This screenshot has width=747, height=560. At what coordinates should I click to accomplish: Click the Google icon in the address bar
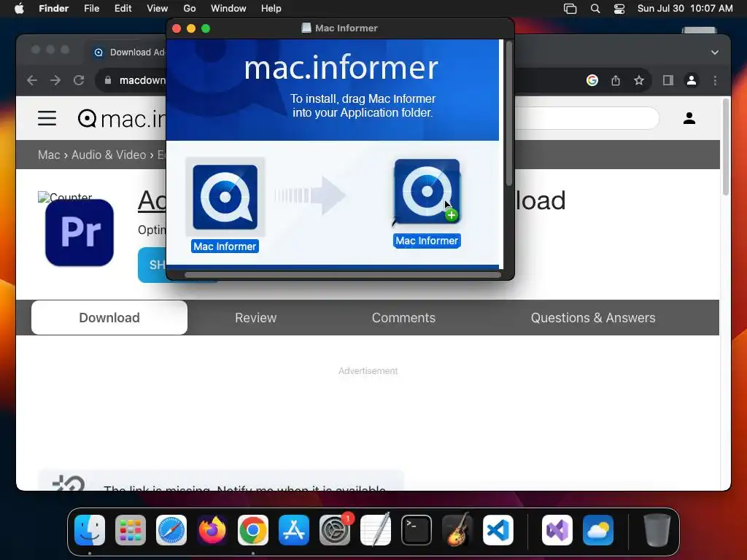(x=592, y=80)
